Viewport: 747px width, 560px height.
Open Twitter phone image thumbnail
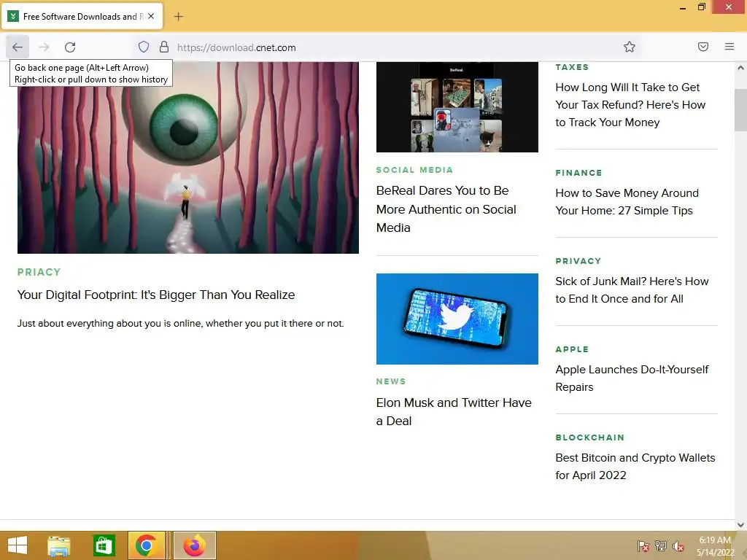tap(457, 319)
